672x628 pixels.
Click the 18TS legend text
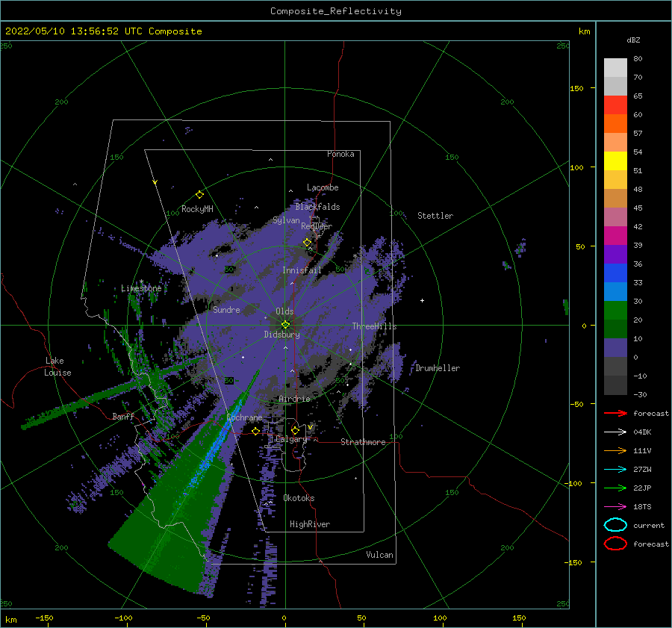642,507
